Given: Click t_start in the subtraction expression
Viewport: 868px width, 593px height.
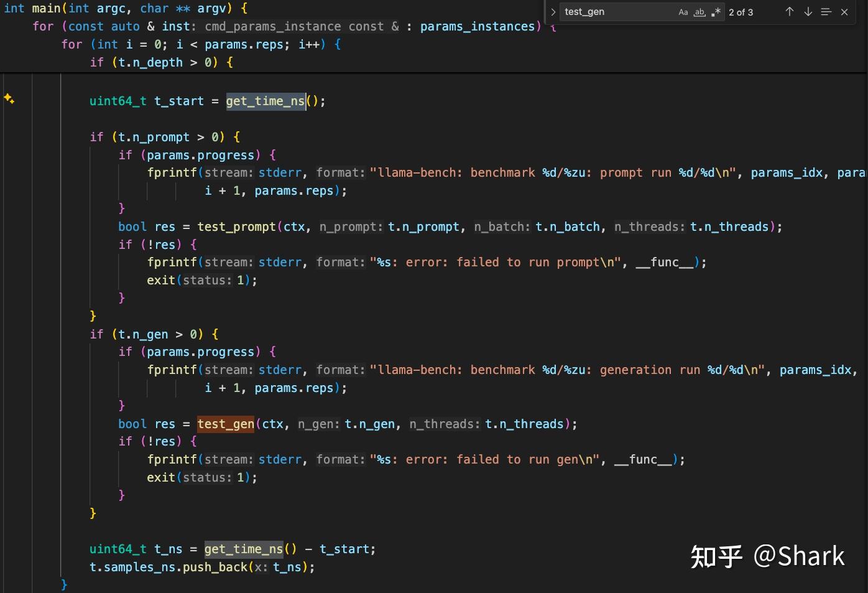Looking at the screenshot, I should tap(345, 549).
